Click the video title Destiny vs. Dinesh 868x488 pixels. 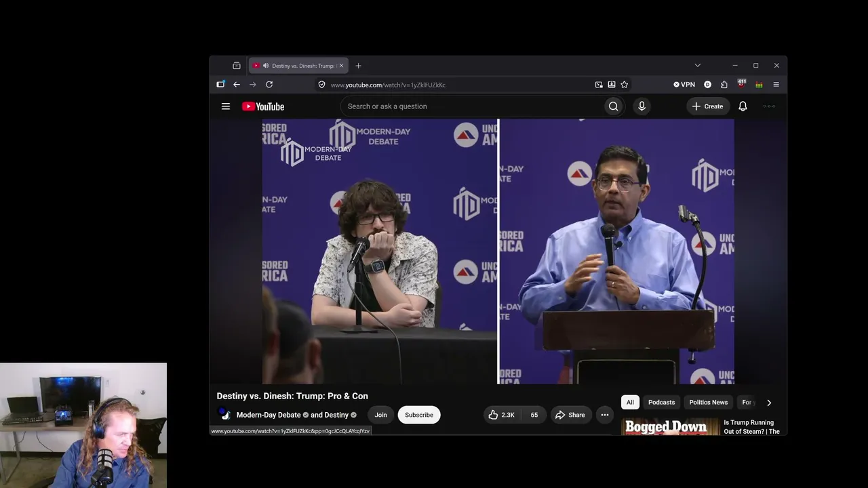point(292,396)
